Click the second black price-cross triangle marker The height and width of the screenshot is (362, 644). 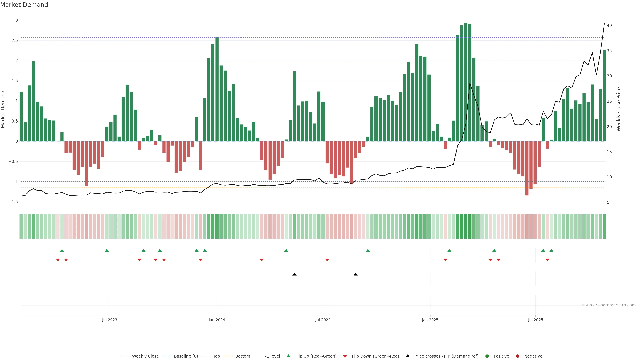coord(356,274)
